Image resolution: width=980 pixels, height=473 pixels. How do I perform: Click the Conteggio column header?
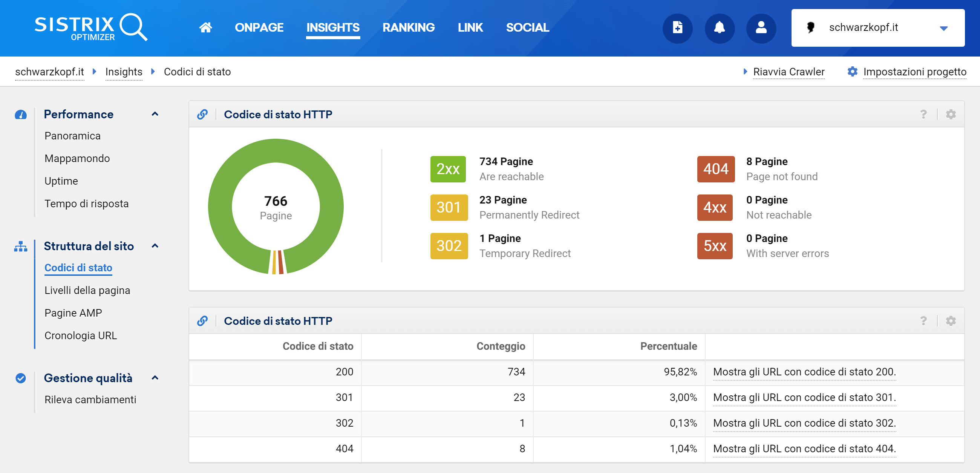coord(500,346)
